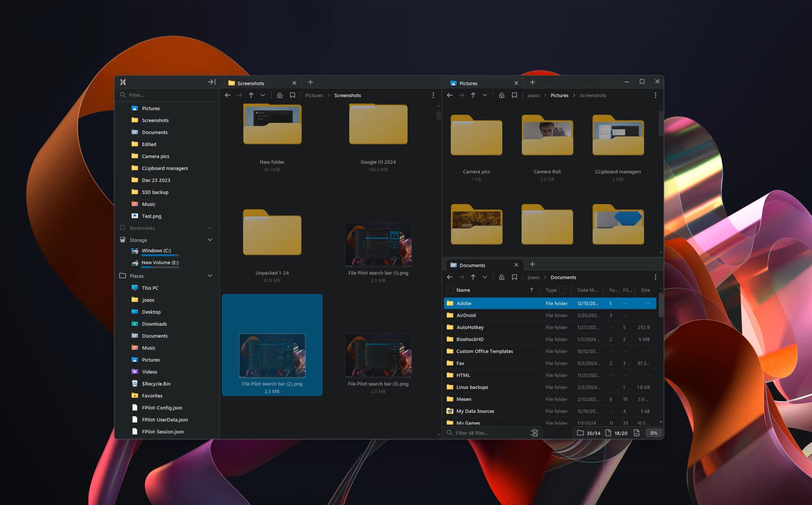Click the Pictures breadcrumb in the Screenshots pane

click(314, 95)
